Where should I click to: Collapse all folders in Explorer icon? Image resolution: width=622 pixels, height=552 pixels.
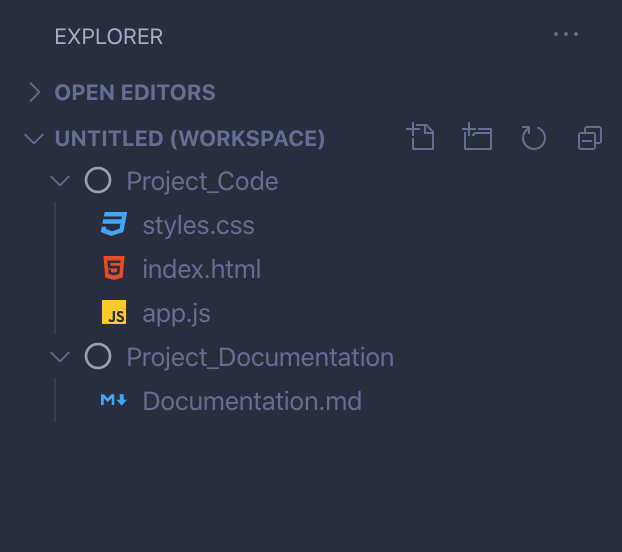tap(590, 138)
